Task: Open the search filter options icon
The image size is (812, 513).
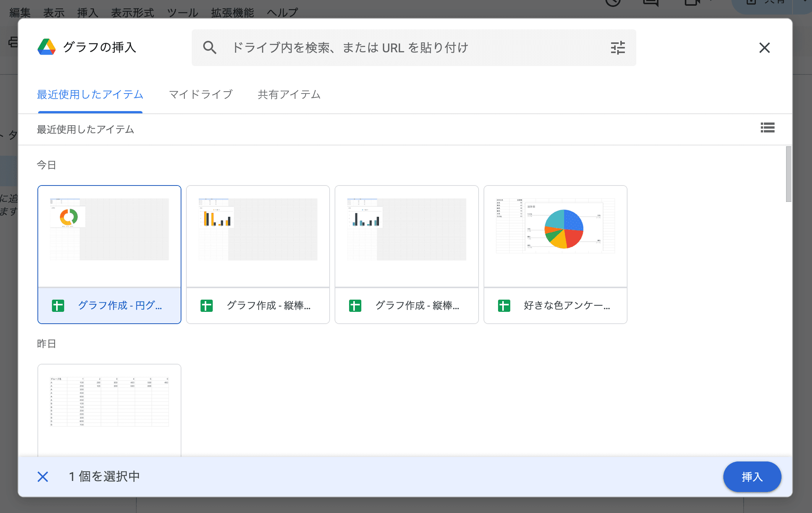Action: point(618,47)
